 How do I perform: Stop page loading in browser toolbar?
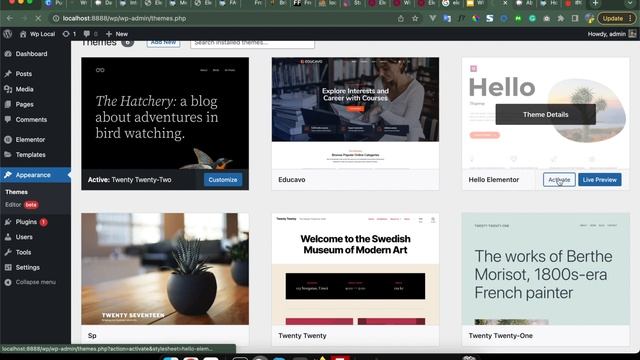pyautogui.click(x=38, y=18)
